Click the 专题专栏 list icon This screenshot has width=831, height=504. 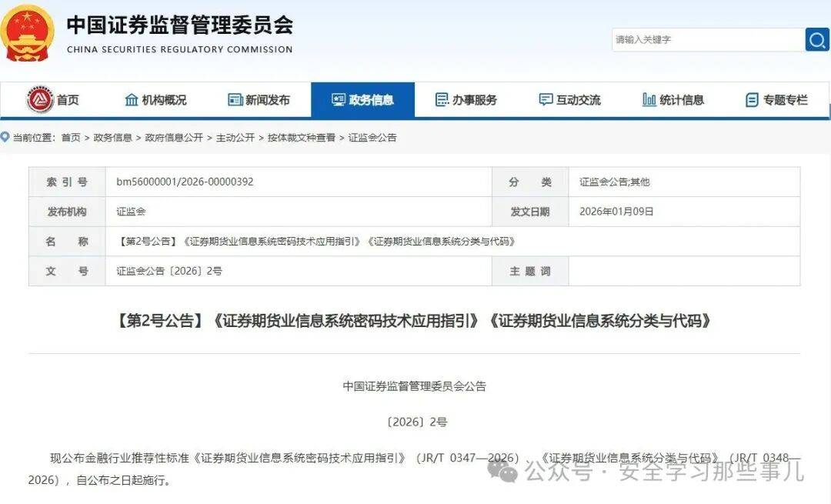[752, 100]
